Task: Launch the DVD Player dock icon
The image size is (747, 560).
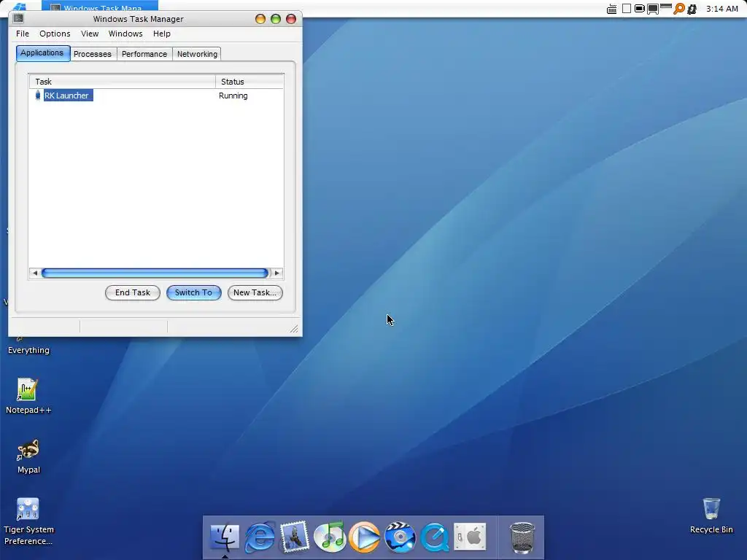Action: pos(400,537)
